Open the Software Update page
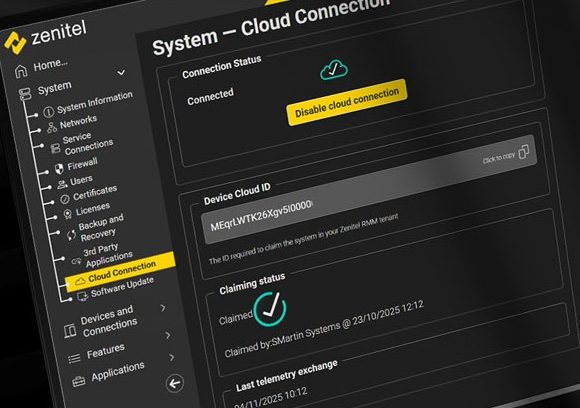Viewport: 580px width, 408px height. [x=122, y=287]
